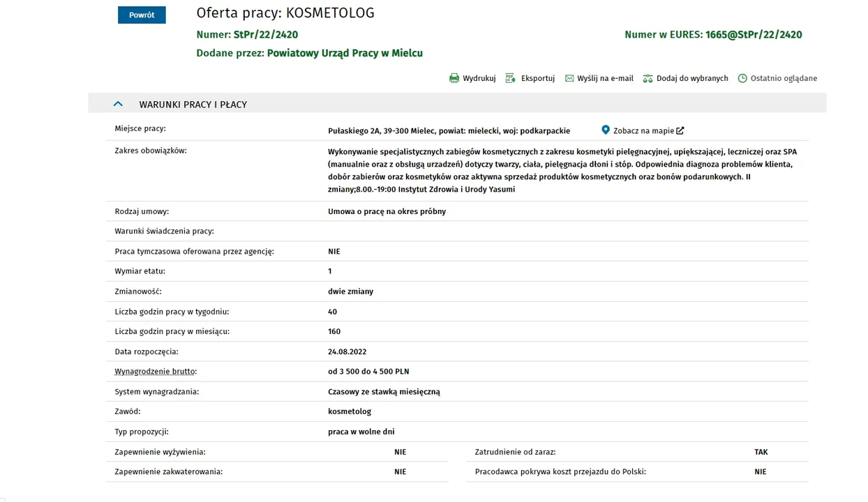Click the start date 24.08.2022
Viewport: 868px width, 502px height.
[347, 351]
